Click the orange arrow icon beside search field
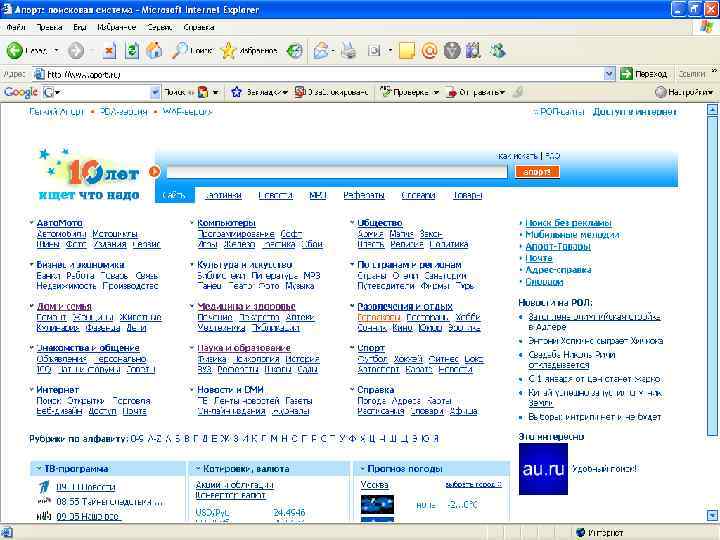The height and width of the screenshot is (540, 720). 154,172
